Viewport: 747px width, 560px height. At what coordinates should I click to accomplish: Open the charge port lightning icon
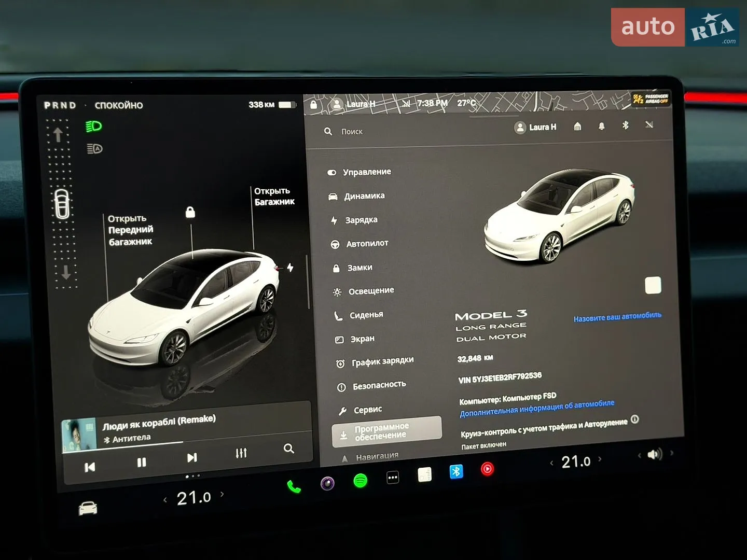(x=290, y=267)
